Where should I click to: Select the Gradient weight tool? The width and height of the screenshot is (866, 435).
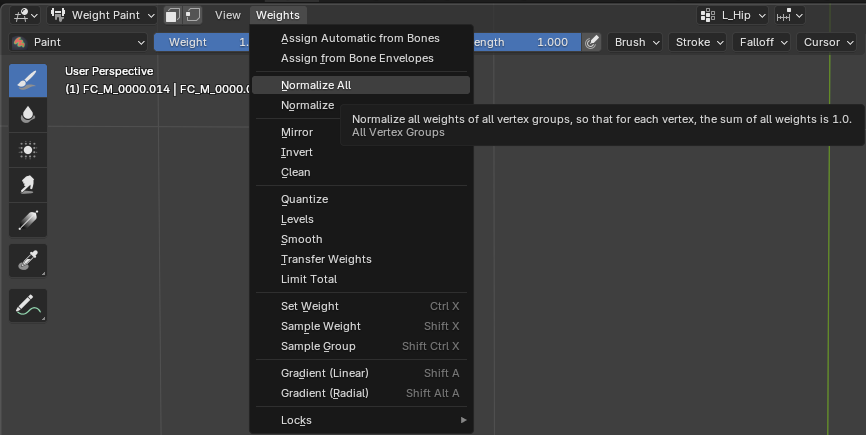(28, 220)
